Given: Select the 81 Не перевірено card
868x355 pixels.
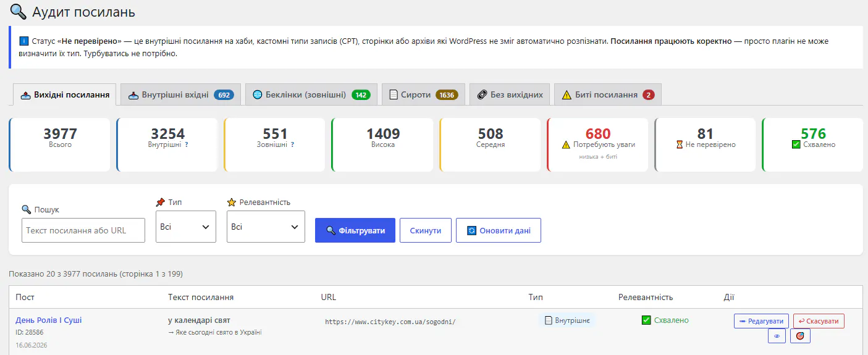Looking at the screenshot, I should click(x=706, y=144).
